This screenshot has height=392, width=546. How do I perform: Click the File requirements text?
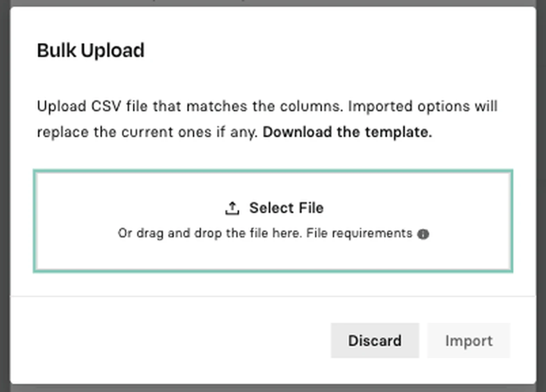[x=359, y=233]
